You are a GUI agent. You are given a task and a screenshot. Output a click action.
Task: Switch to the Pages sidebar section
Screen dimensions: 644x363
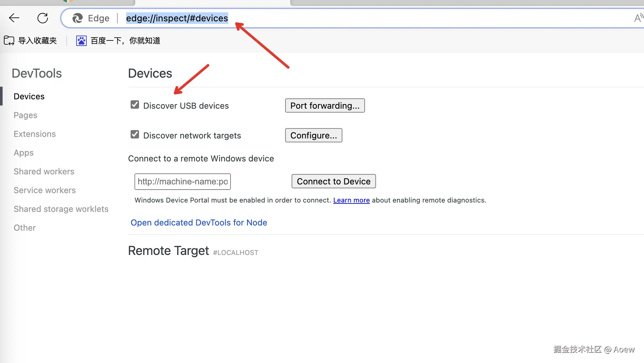coord(25,115)
